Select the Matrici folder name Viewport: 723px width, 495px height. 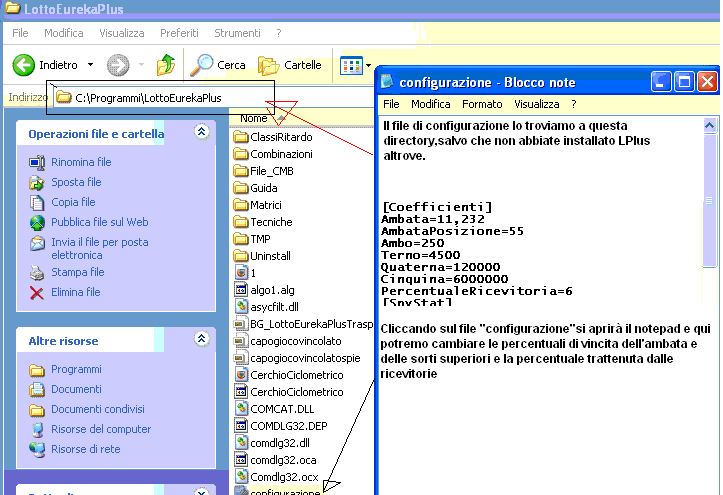[266, 205]
